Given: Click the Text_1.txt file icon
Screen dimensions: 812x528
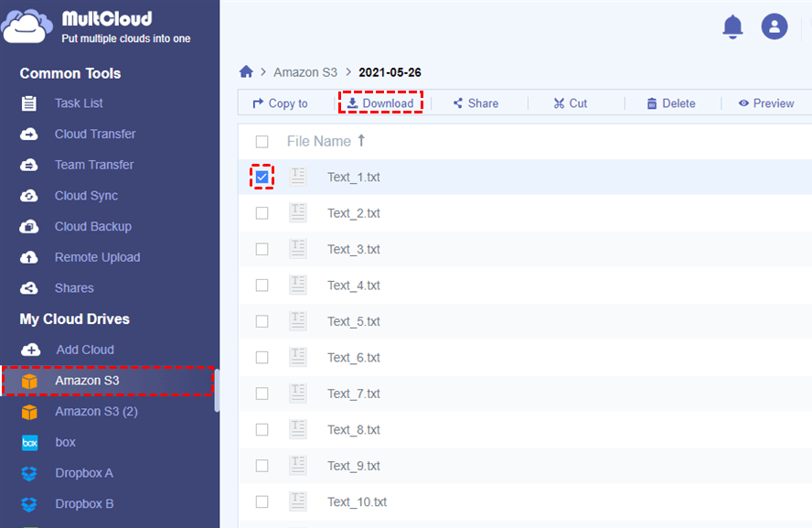Looking at the screenshot, I should 298,177.
